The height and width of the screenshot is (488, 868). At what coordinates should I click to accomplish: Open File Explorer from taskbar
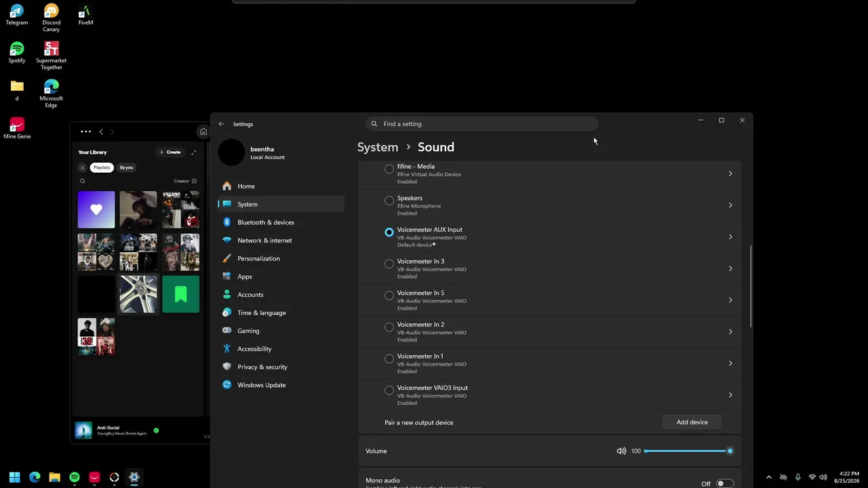click(54, 477)
